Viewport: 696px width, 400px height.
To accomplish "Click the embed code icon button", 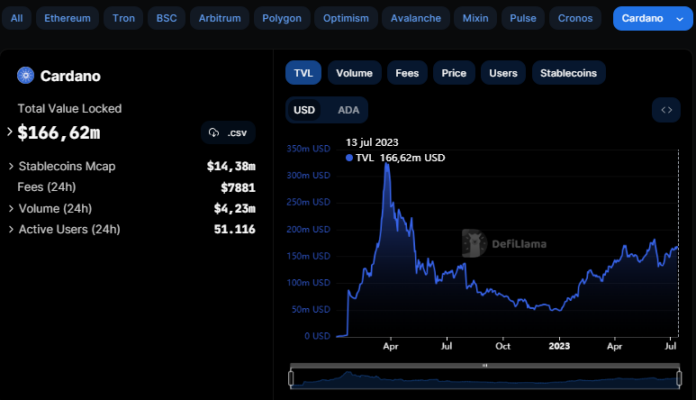I will click(x=665, y=110).
